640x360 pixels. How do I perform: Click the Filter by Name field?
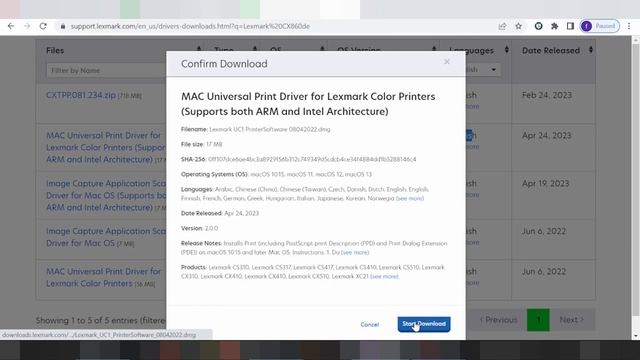coord(106,70)
